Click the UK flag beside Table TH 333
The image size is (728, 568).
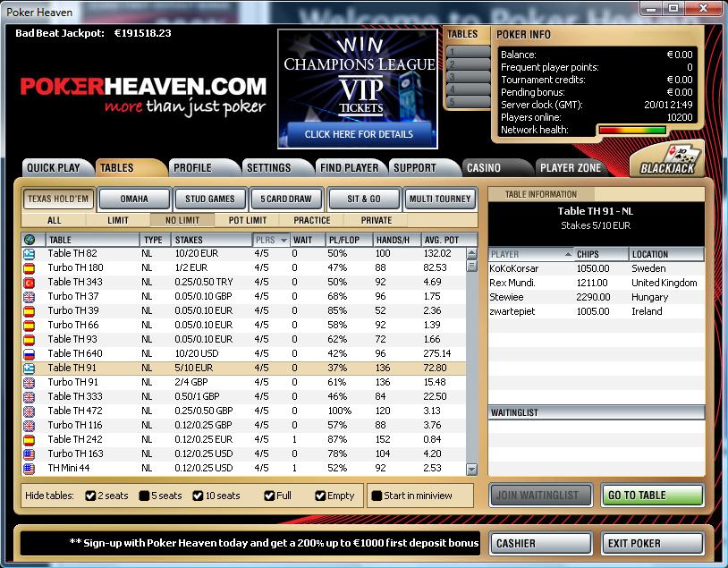[x=29, y=397]
